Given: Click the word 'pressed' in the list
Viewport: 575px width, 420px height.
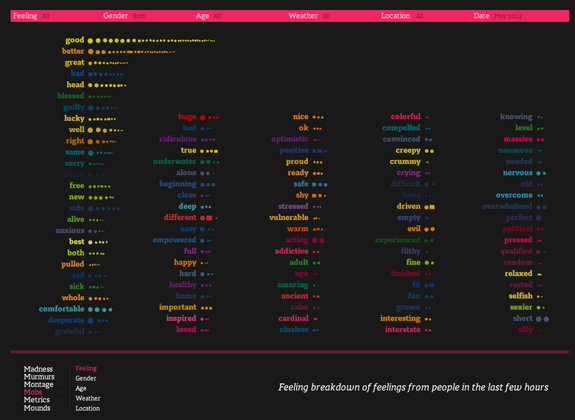Looking at the screenshot, I should tap(518, 240).
